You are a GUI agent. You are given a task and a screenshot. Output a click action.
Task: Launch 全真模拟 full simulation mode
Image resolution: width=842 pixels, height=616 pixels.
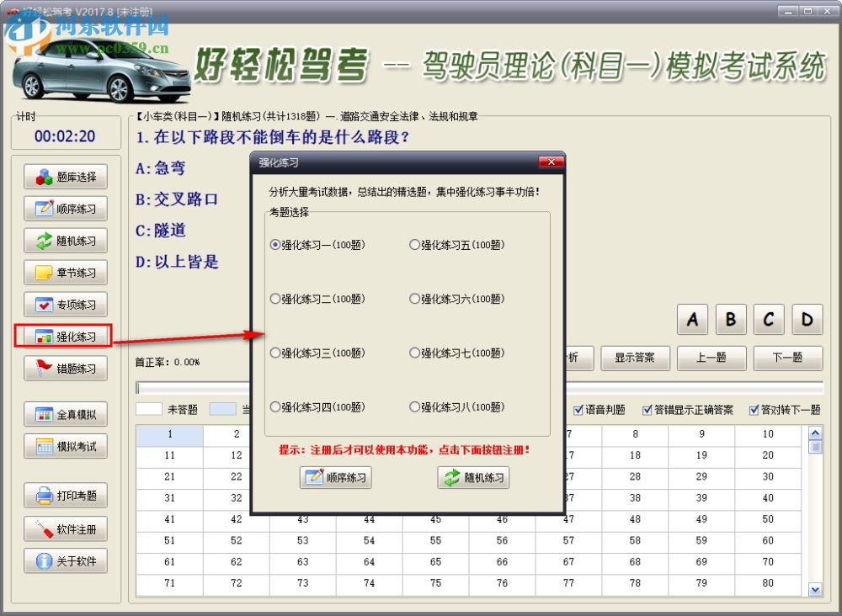(x=65, y=413)
